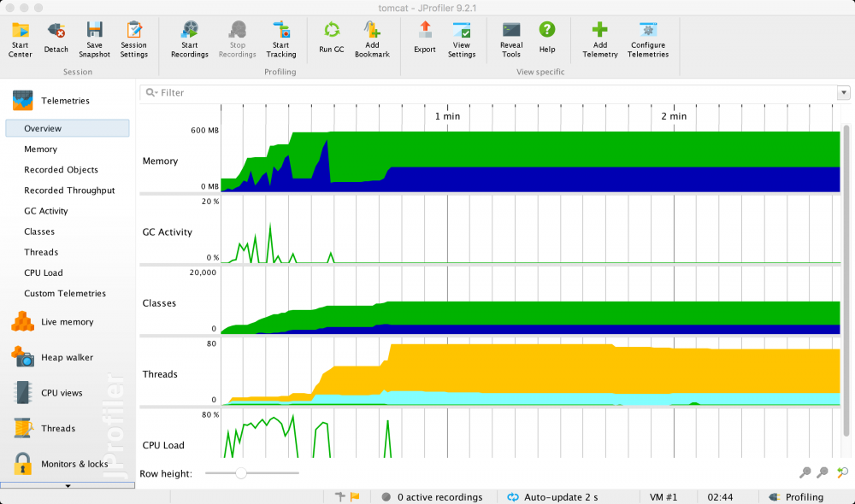Click the Add Telemetry button
This screenshot has height=504, width=855.
tap(600, 39)
